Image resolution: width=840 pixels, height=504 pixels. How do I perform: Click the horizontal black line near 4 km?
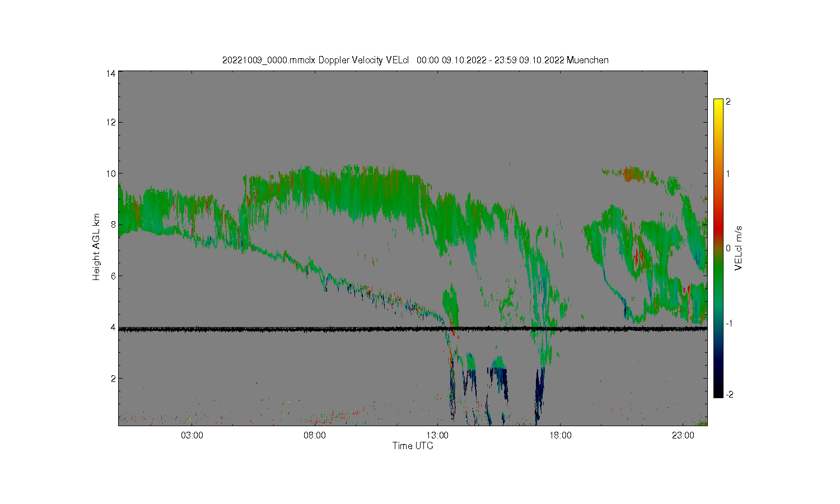pyautogui.click(x=413, y=329)
